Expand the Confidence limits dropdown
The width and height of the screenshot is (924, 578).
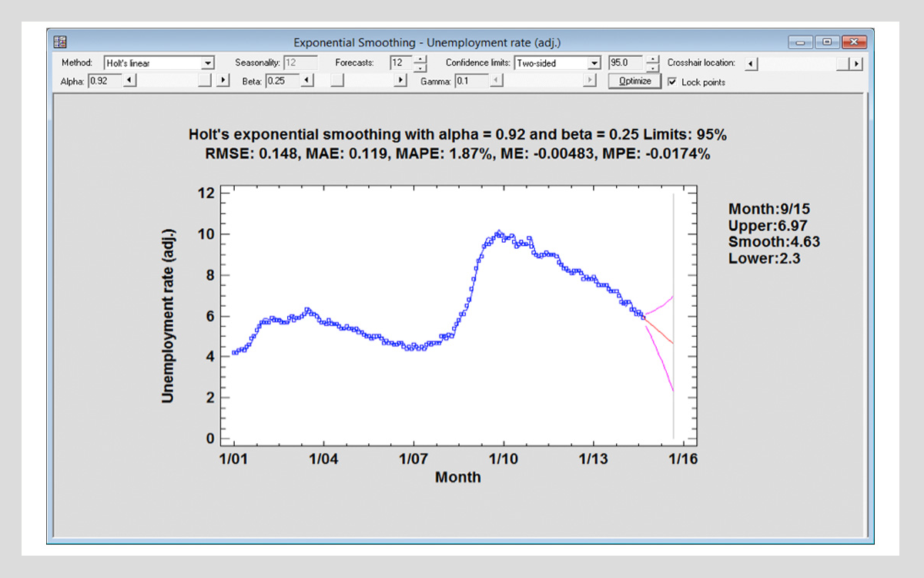click(594, 63)
